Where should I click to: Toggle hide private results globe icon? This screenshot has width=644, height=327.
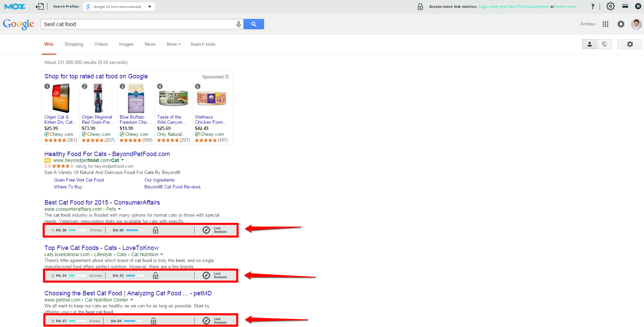click(x=604, y=44)
